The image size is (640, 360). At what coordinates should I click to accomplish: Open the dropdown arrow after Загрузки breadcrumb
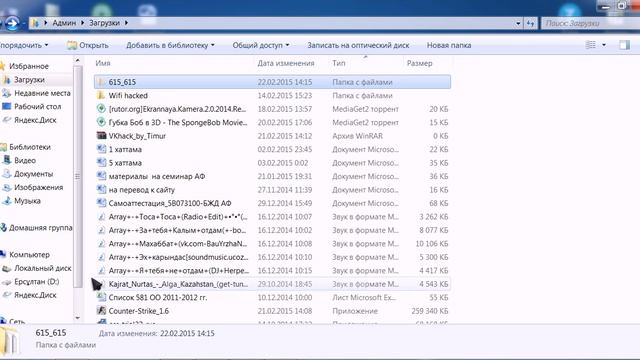pos(126,23)
